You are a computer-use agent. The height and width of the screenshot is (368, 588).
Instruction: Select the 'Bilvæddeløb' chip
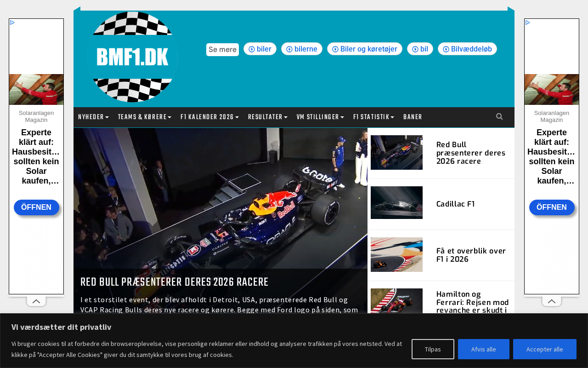pyautogui.click(x=467, y=49)
